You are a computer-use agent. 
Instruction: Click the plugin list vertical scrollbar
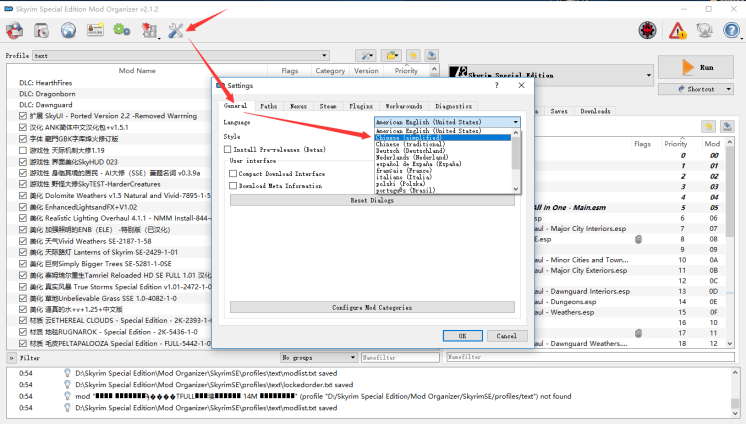pos(730,243)
